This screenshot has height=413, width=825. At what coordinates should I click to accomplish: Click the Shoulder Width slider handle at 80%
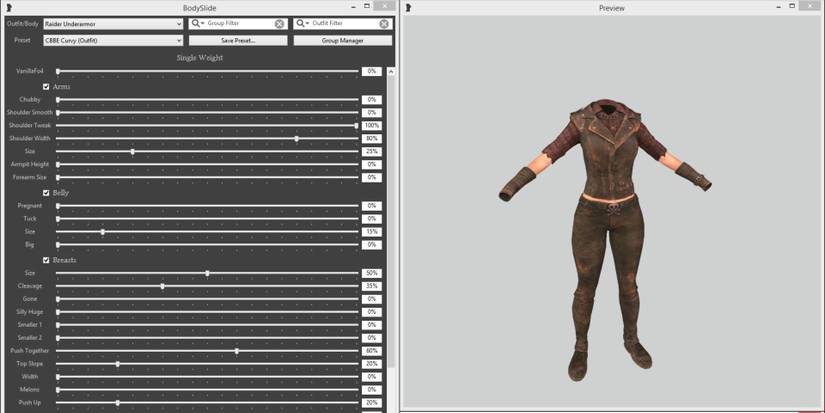297,139
